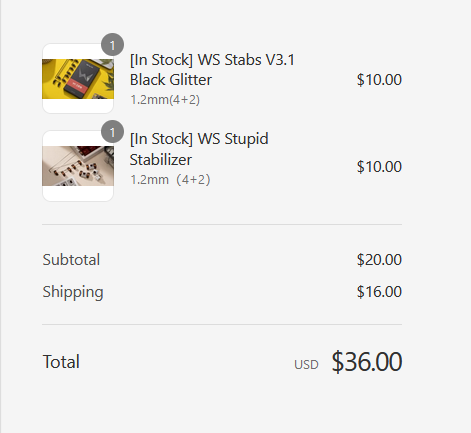Click the $10.00 price of Black Glitter stabs
This screenshot has height=433, width=471.
[x=379, y=80]
